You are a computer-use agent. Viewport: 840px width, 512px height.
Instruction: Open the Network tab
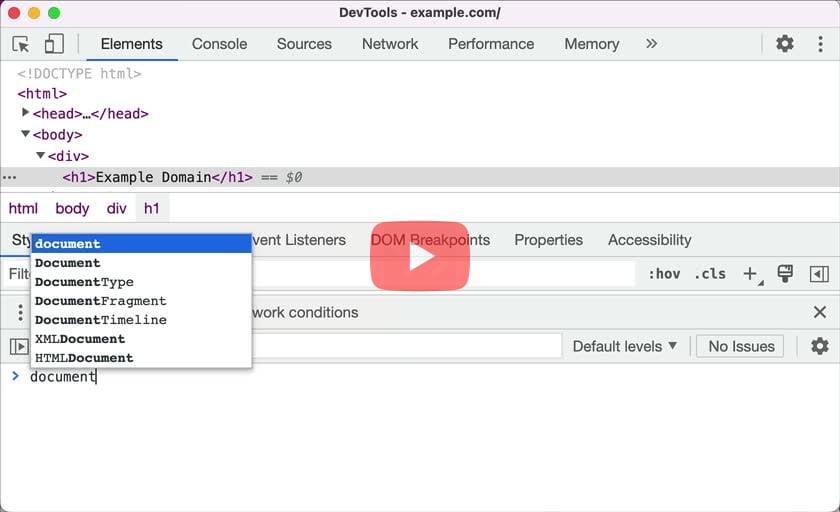click(x=390, y=44)
